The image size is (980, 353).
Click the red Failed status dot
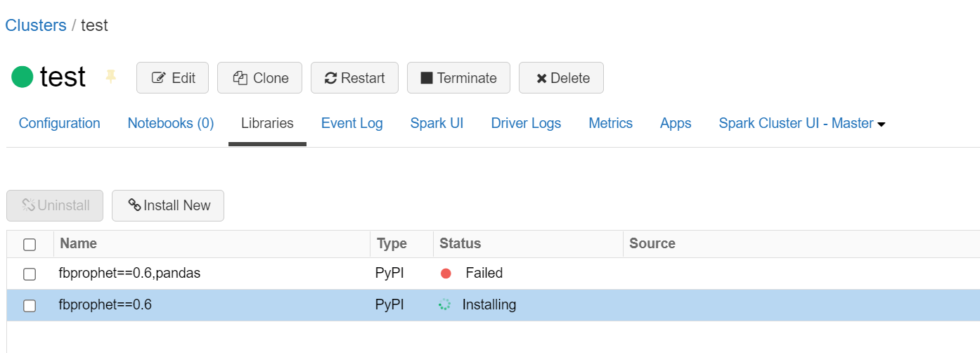click(x=446, y=274)
